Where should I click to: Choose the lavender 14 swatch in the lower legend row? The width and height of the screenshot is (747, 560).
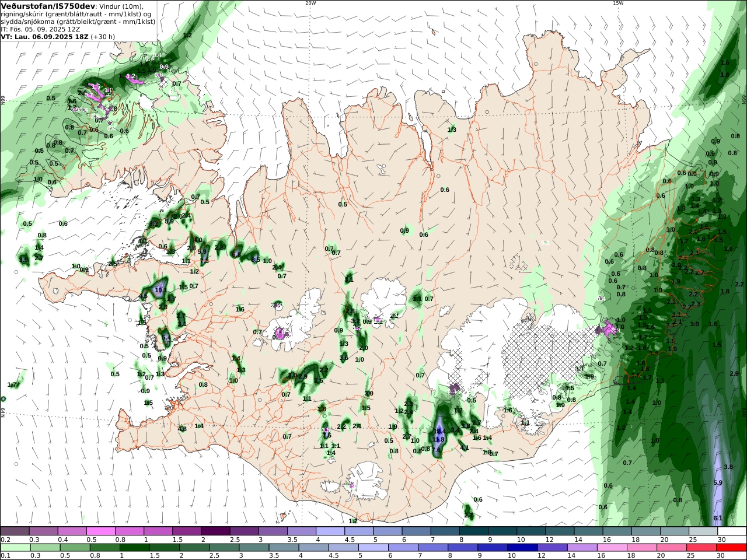point(582,548)
